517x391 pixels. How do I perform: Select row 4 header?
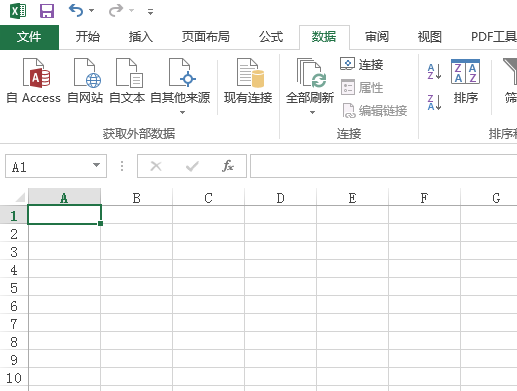pos(14,269)
